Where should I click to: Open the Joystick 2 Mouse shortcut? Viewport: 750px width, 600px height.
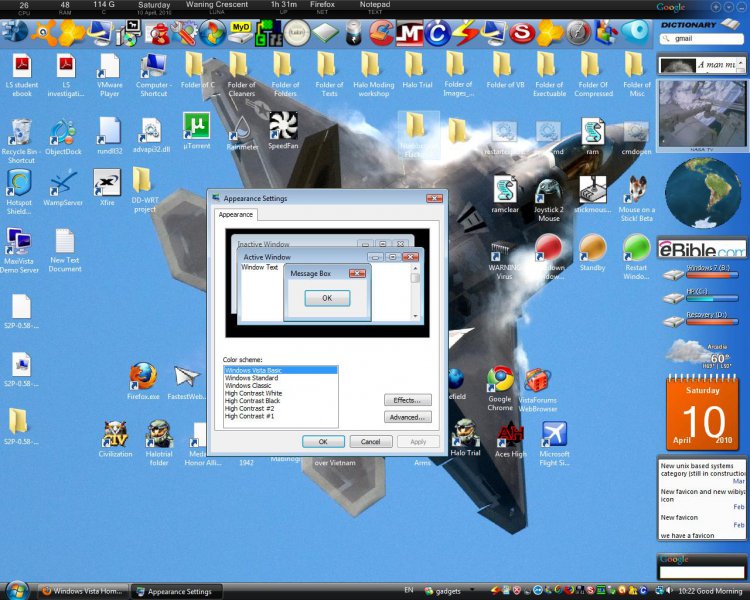tap(549, 200)
